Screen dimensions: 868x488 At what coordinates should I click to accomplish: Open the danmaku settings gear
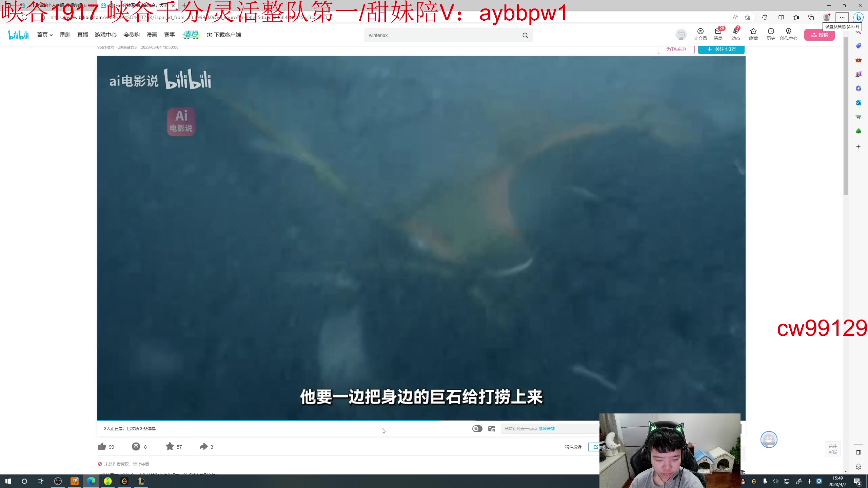(x=491, y=428)
